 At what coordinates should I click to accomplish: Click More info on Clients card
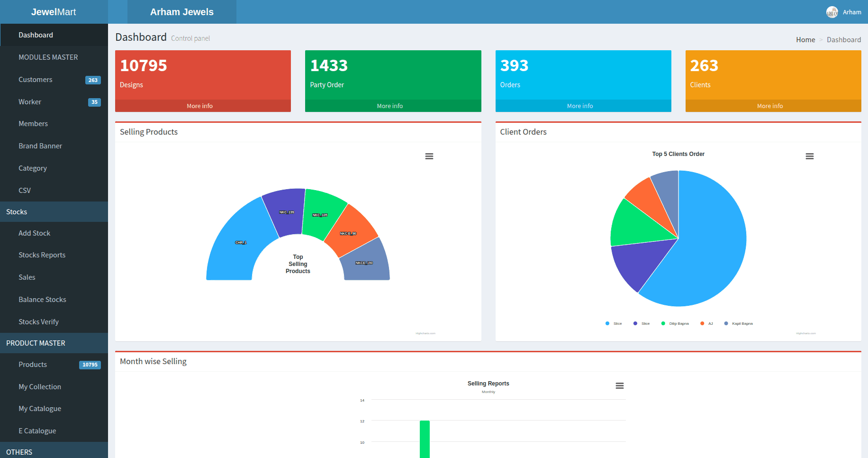773,106
